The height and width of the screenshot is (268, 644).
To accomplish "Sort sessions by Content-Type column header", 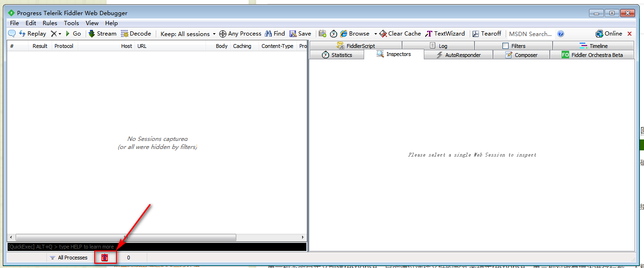I will (277, 46).
